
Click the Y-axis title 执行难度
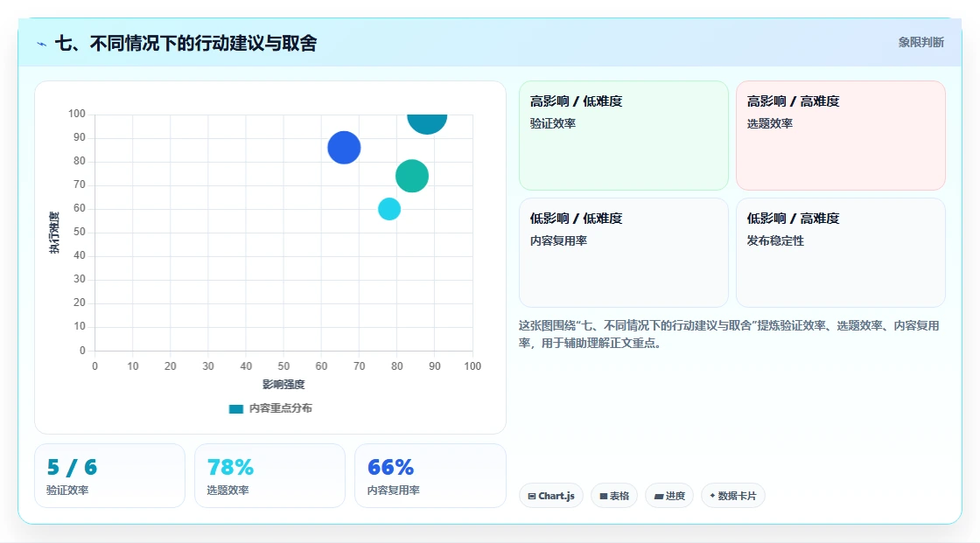pos(54,233)
